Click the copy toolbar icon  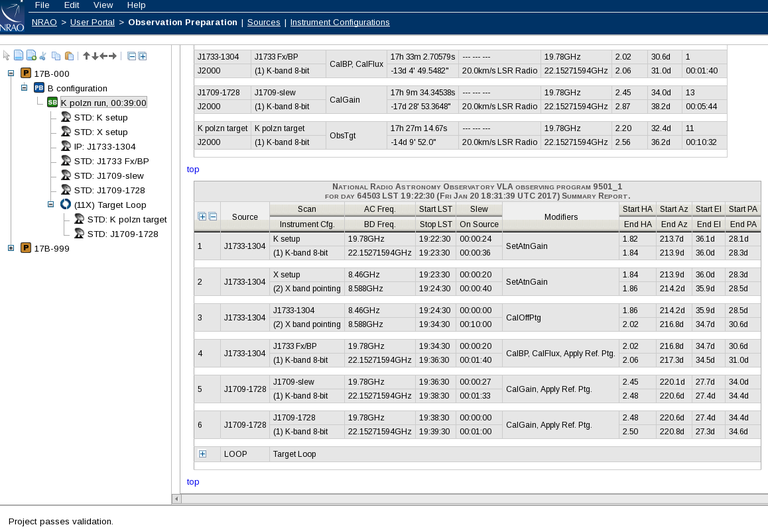click(56, 56)
